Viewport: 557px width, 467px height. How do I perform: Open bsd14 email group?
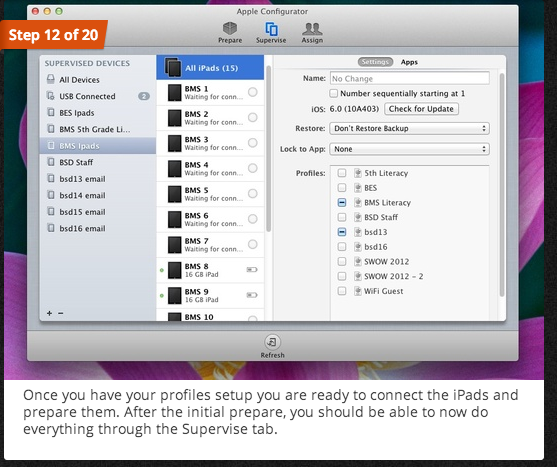click(x=98, y=195)
